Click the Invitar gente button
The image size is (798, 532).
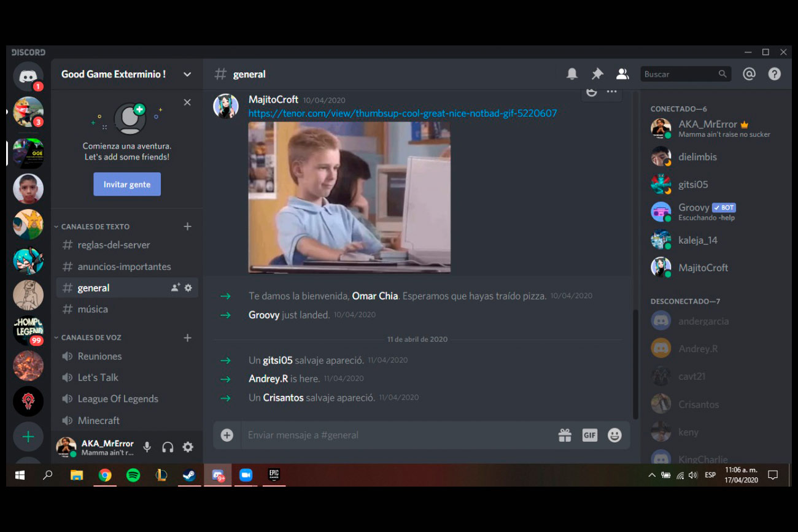click(127, 184)
